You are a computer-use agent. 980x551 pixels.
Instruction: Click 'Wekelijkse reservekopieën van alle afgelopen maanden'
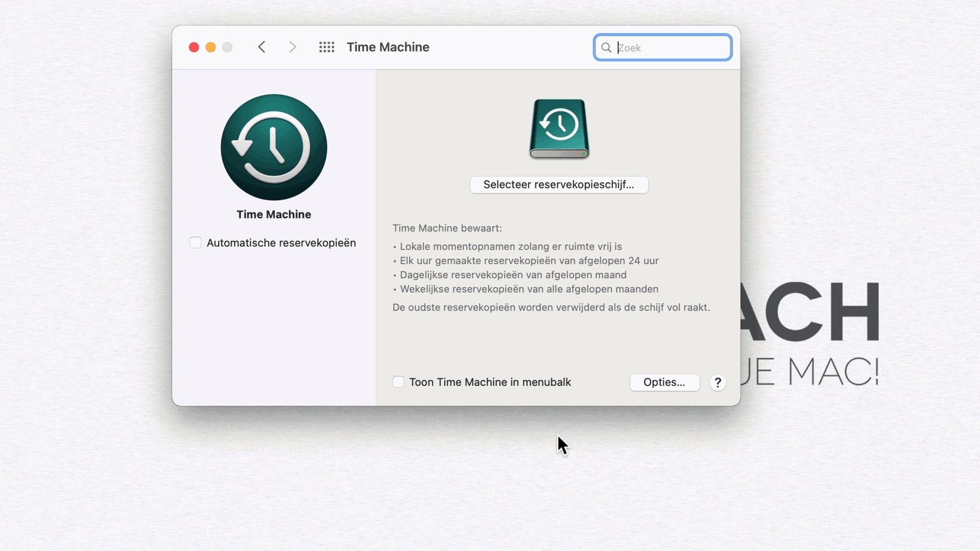coord(529,289)
